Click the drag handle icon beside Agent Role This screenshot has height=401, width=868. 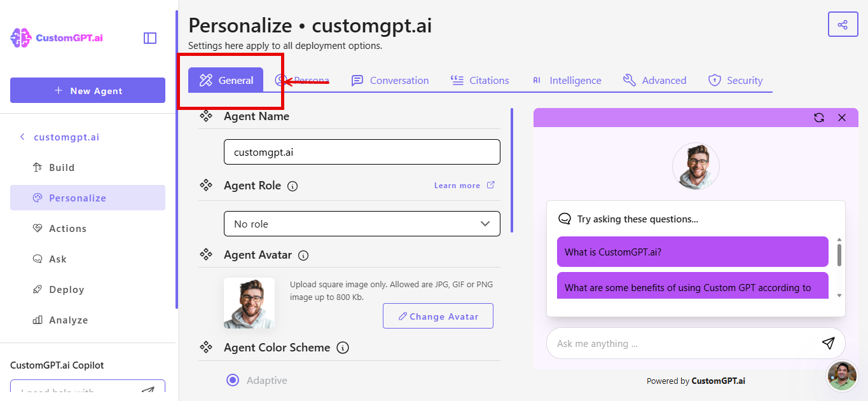(206, 185)
